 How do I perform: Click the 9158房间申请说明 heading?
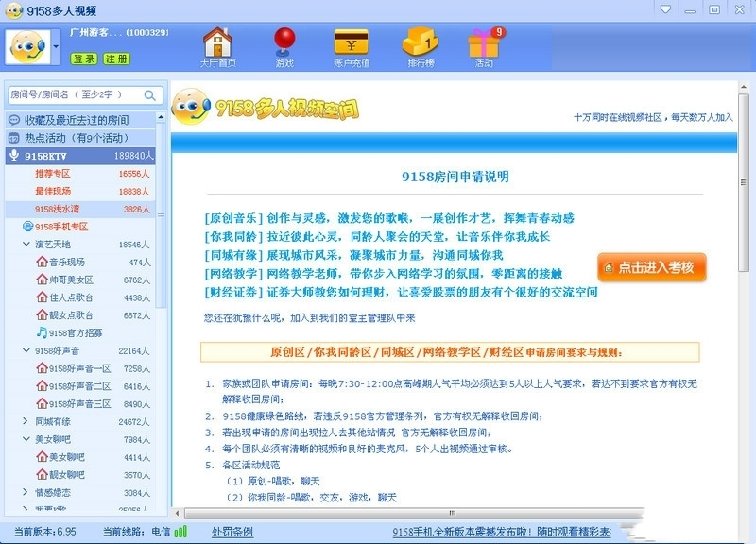point(455,177)
